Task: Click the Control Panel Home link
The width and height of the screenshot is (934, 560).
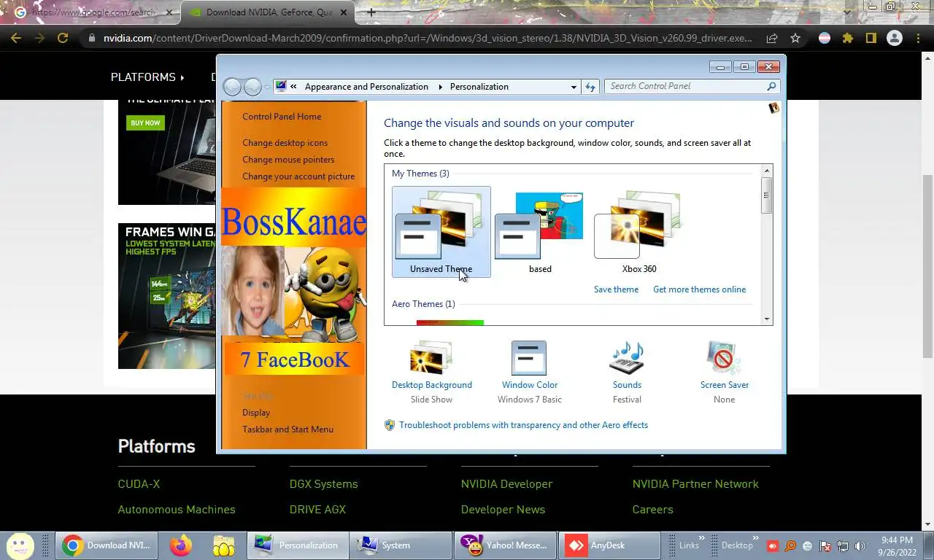Action: (282, 117)
